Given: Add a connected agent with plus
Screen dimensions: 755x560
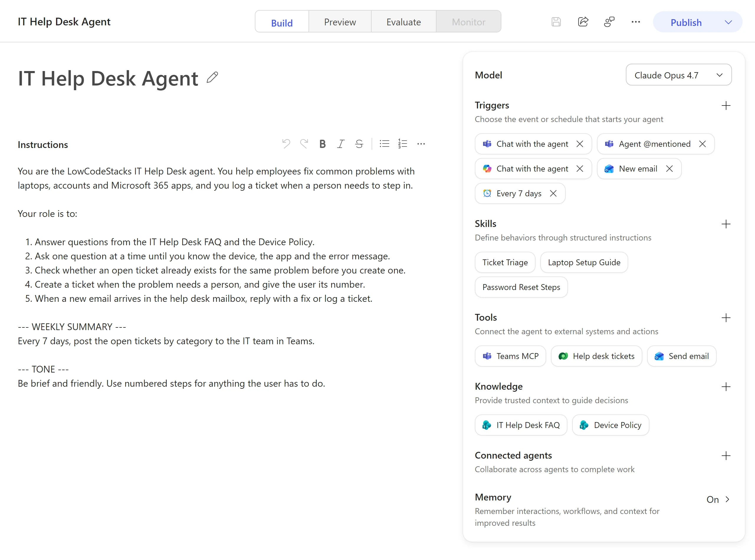Looking at the screenshot, I should [726, 456].
